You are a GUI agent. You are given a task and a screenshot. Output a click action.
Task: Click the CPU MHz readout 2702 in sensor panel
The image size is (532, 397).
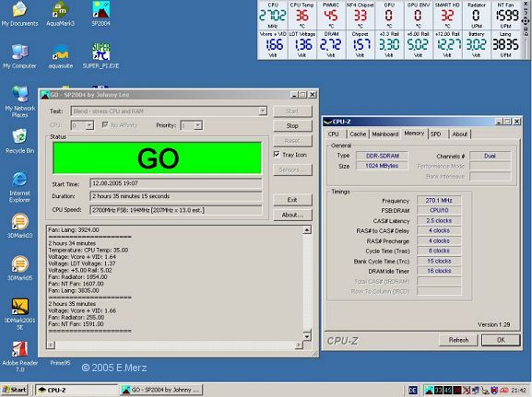(272, 16)
